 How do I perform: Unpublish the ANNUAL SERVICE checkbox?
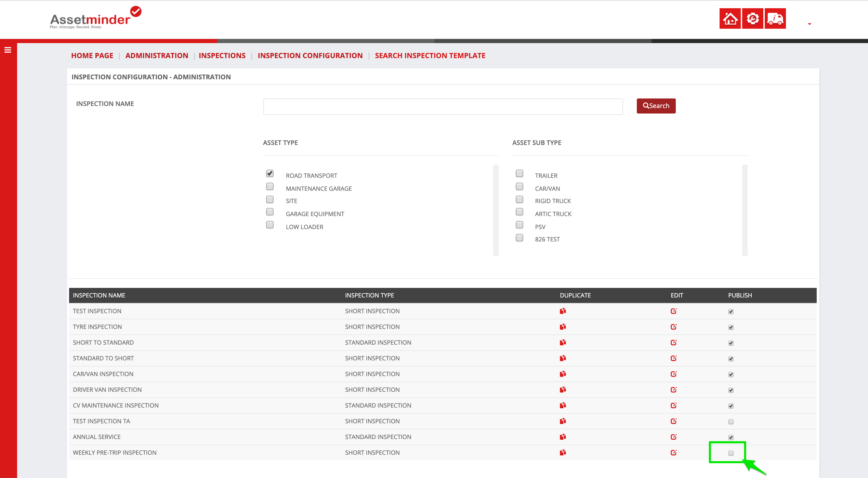[731, 437]
